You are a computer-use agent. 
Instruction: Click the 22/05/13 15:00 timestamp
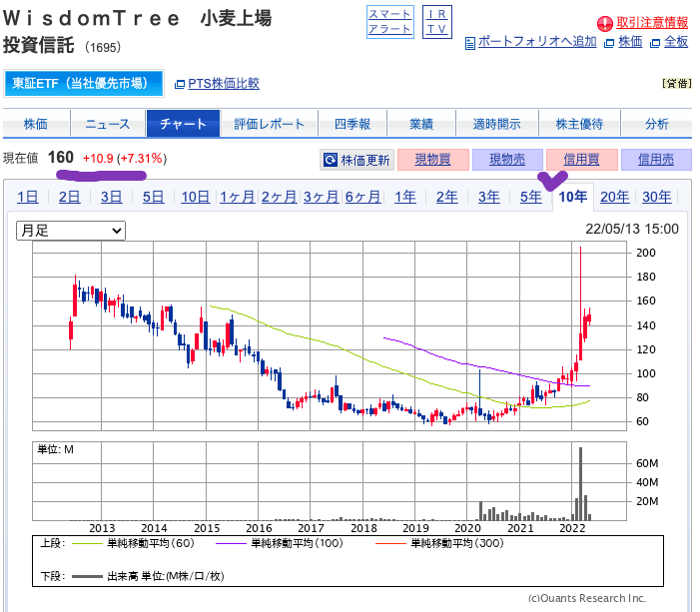pyautogui.click(x=632, y=229)
